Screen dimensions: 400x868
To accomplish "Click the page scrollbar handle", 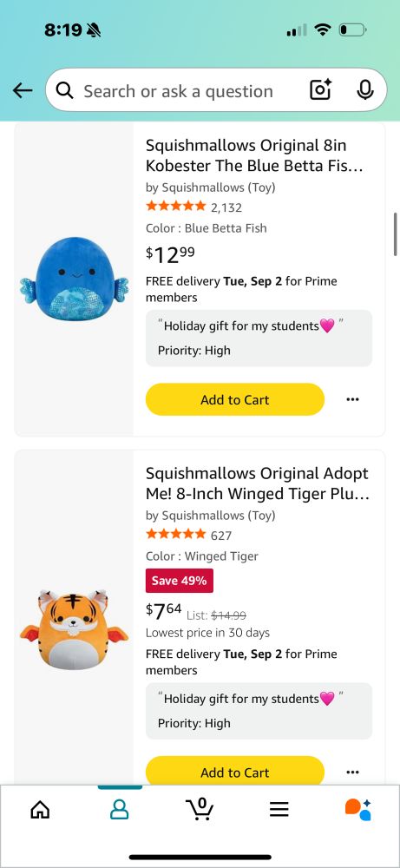I will point(395,233).
